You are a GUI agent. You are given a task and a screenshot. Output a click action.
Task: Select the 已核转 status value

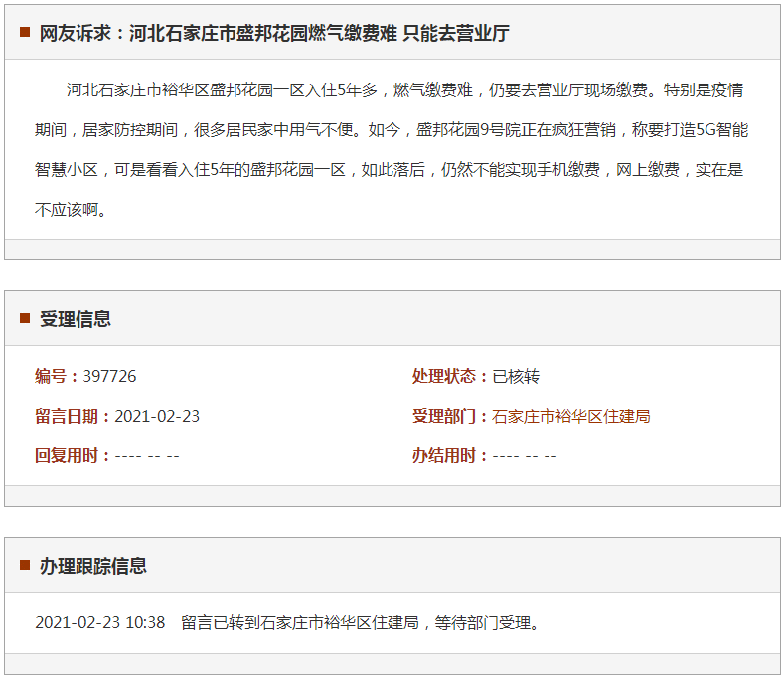click(516, 376)
